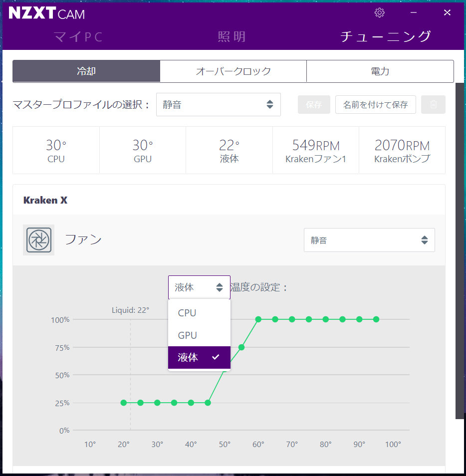Click the 100% axis label
The image size is (466, 476).
(x=60, y=320)
